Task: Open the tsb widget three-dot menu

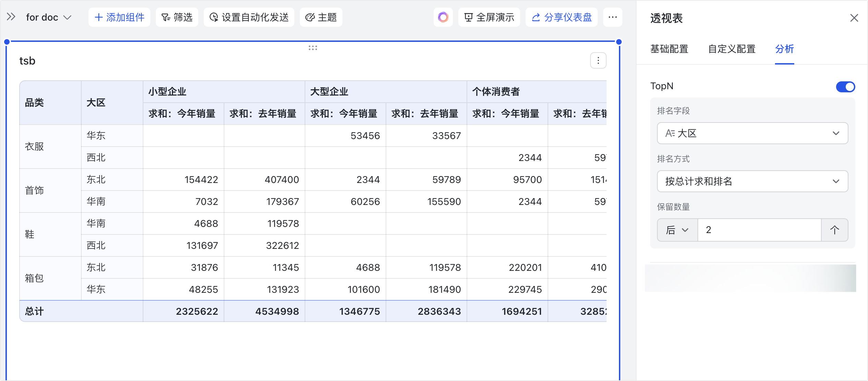Action: [598, 61]
